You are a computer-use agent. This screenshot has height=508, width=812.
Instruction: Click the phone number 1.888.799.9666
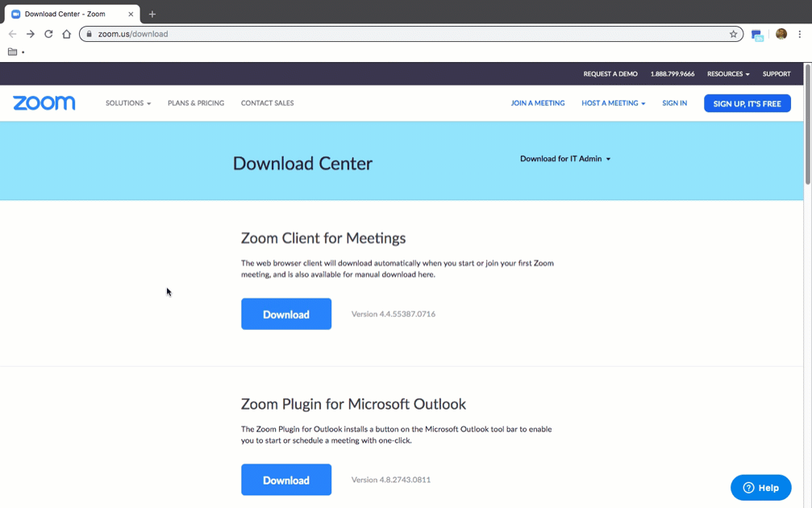coord(673,74)
